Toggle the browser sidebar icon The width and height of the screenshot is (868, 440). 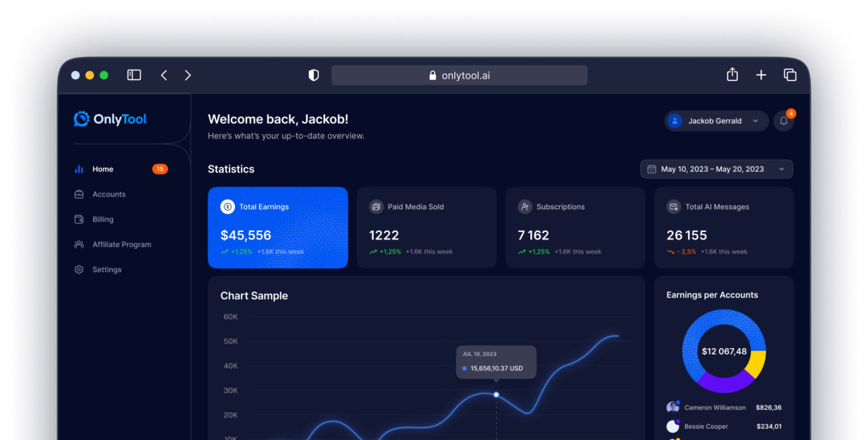(x=134, y=75)
